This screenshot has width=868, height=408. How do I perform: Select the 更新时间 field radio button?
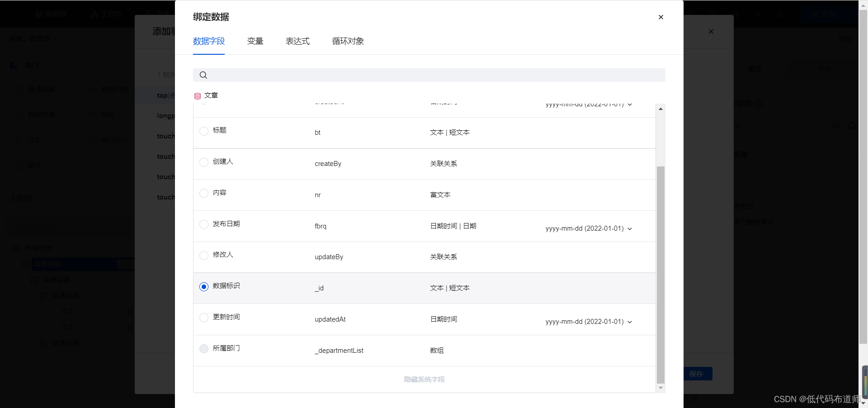[x=204, y=318]
